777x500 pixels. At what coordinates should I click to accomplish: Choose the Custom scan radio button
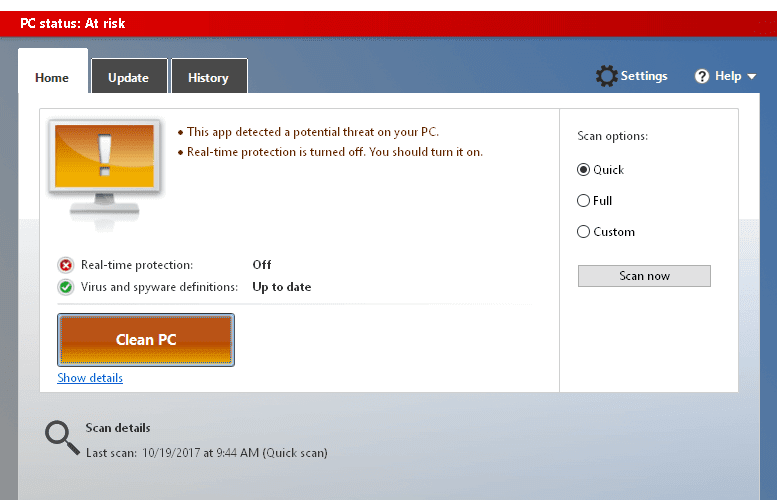coord(583,232)
